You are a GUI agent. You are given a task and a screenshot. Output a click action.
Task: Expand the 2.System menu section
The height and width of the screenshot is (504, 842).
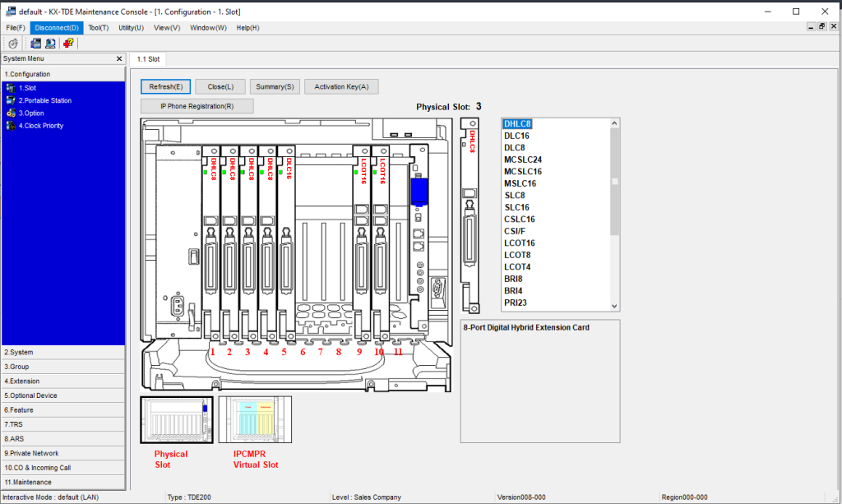(x=62, y=352)
